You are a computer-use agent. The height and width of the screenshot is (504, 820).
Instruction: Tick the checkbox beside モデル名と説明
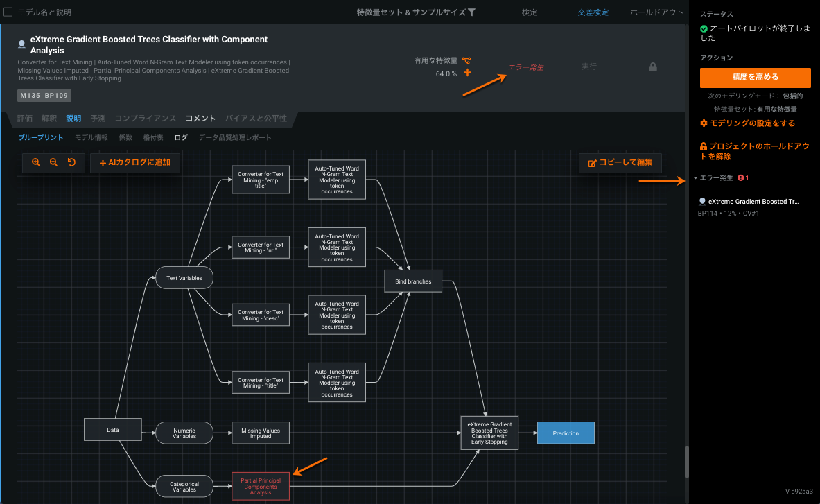(x=8, y=12)
